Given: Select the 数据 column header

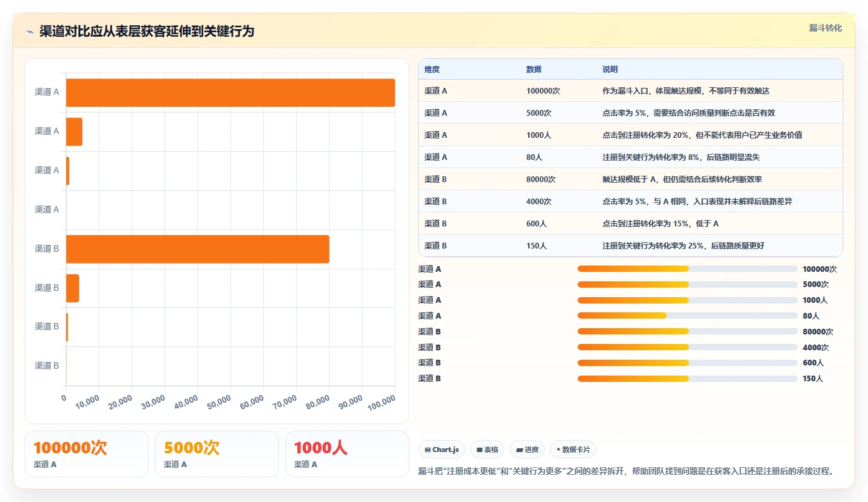Looking at the screenshot, I should pos(534,69).
